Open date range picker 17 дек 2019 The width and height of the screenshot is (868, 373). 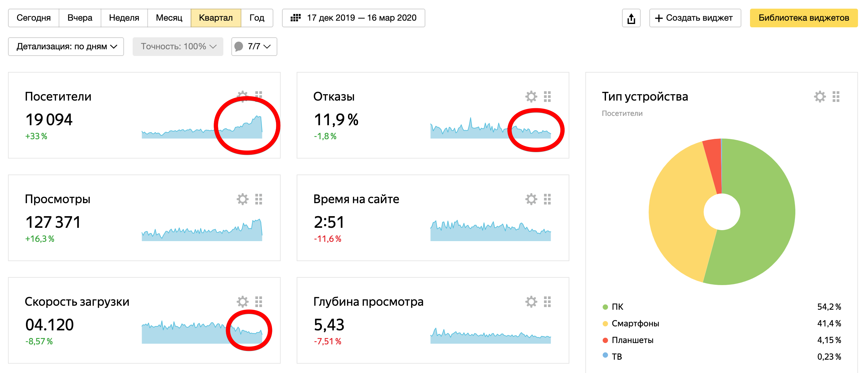pyautogui.click(x=353, y=18)
